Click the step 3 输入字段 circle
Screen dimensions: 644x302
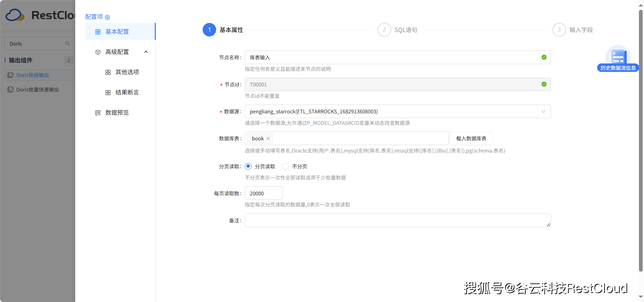coord(559,30)
